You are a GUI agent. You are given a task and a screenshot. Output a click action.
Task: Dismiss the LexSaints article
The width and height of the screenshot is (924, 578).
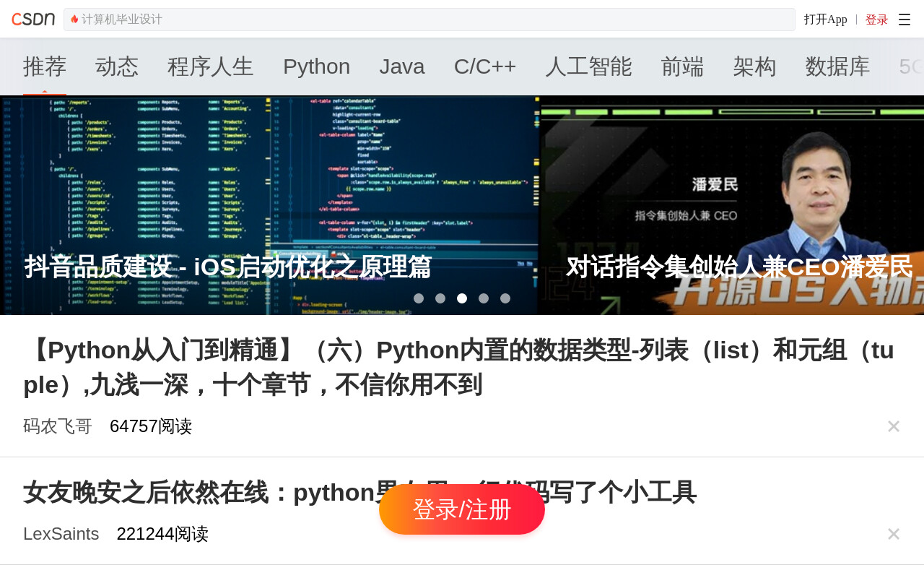(894, 534)
